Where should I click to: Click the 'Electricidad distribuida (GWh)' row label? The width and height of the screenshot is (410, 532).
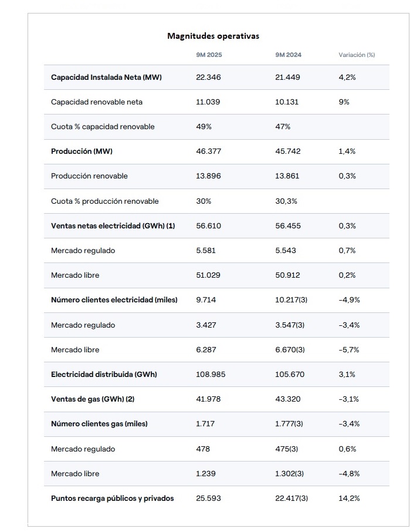104,375
